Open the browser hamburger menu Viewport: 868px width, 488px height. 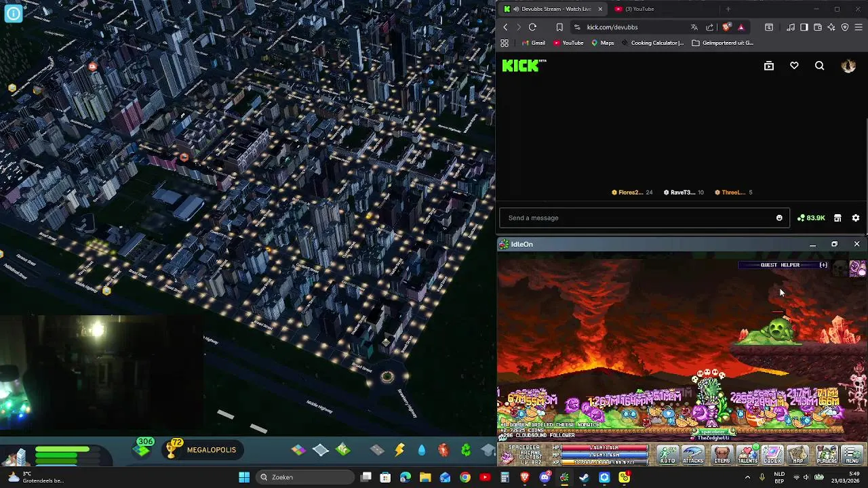click(x=859, y=27)
